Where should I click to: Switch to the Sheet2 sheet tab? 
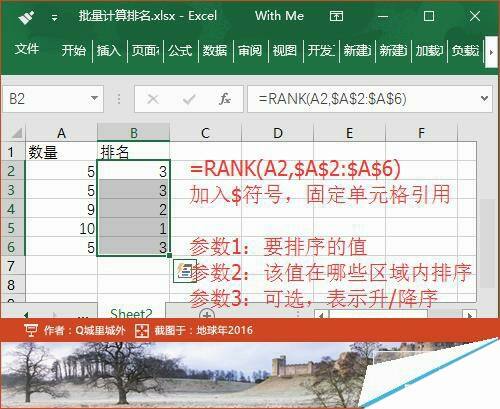click(131, 313)
